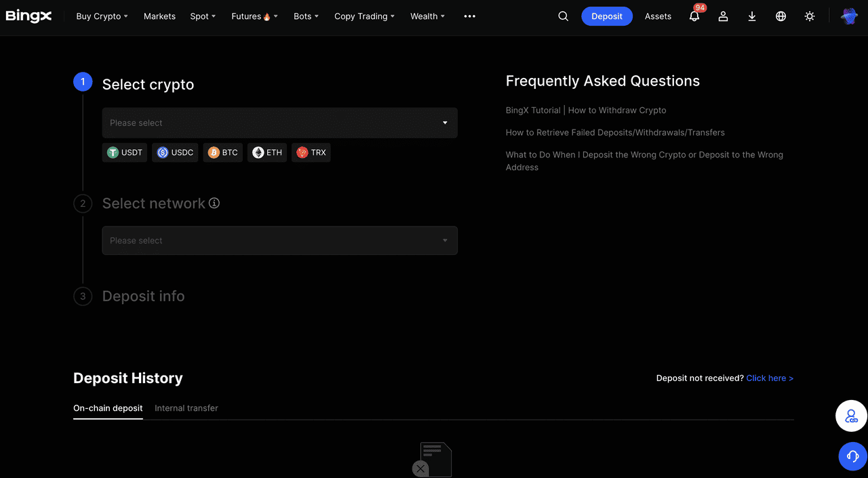Click the Select network info icon
Screen dimensions: 868x478
click(x=214, y=203)
